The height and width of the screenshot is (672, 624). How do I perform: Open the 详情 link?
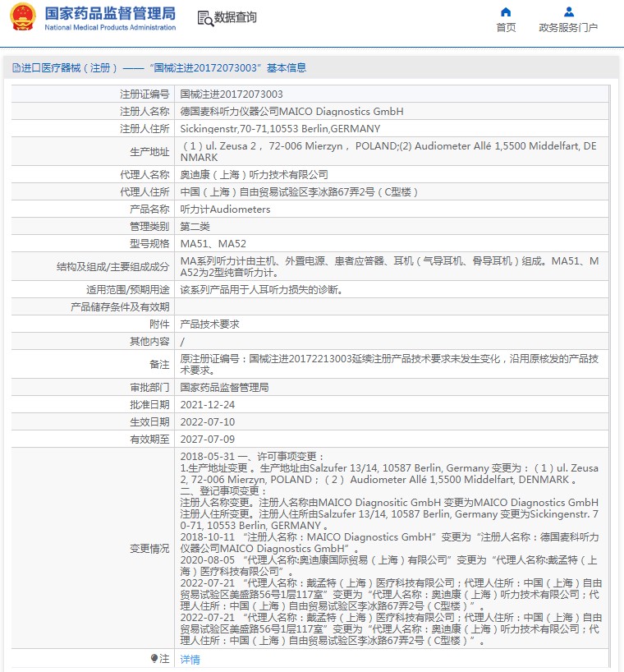(190, 660)
